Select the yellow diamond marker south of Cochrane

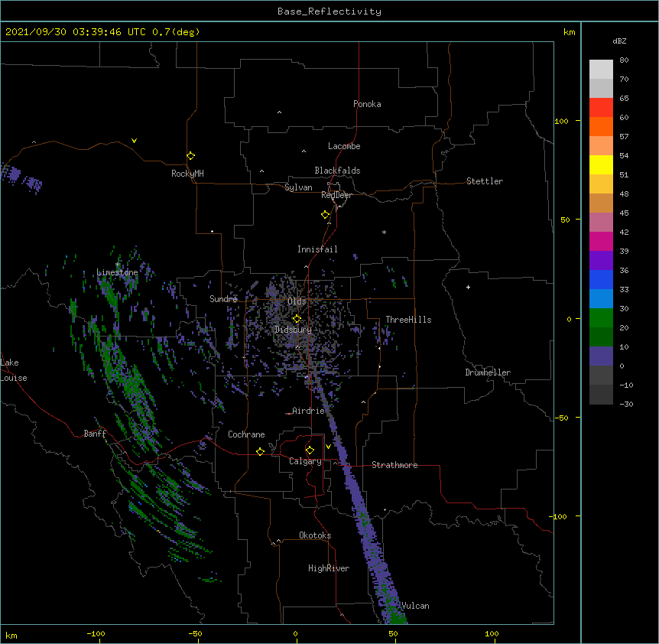pyautogui.click(x=260, y=451)
